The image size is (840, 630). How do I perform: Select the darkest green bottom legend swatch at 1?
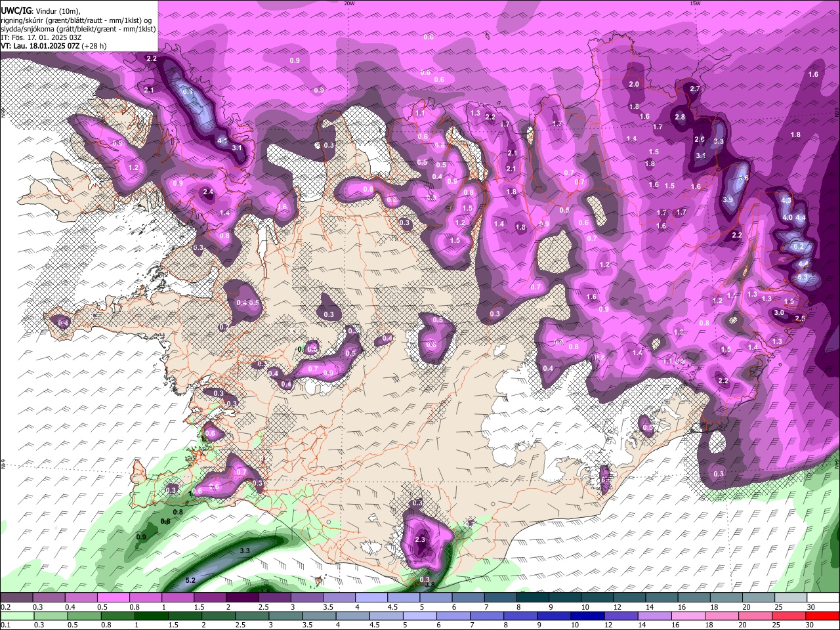coord(151,616)
